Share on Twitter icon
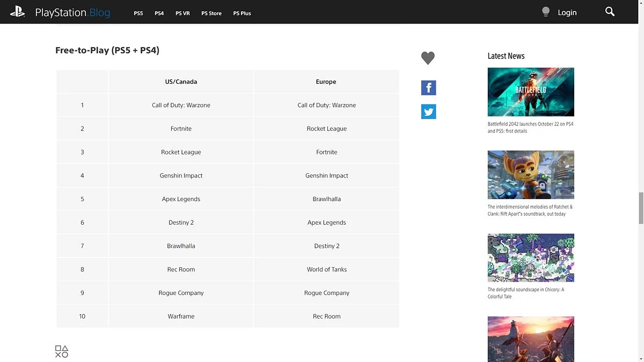 [x=428, y=112]
